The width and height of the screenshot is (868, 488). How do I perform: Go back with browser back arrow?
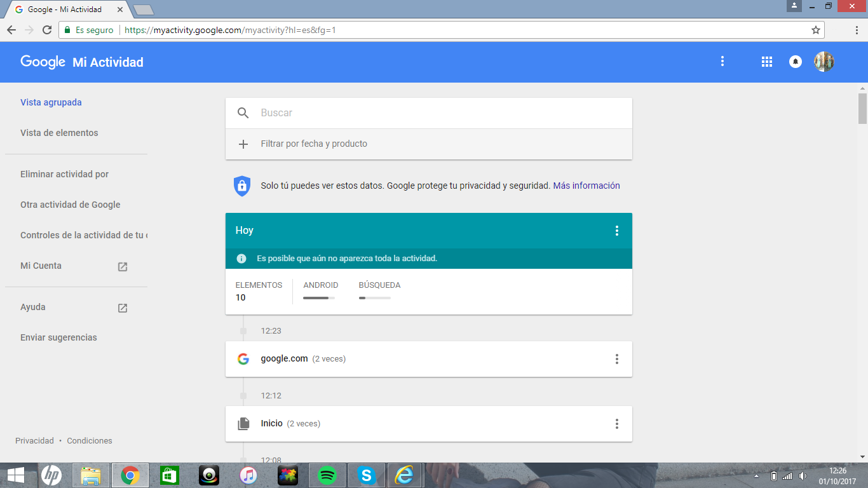click(x=11, y=30)
